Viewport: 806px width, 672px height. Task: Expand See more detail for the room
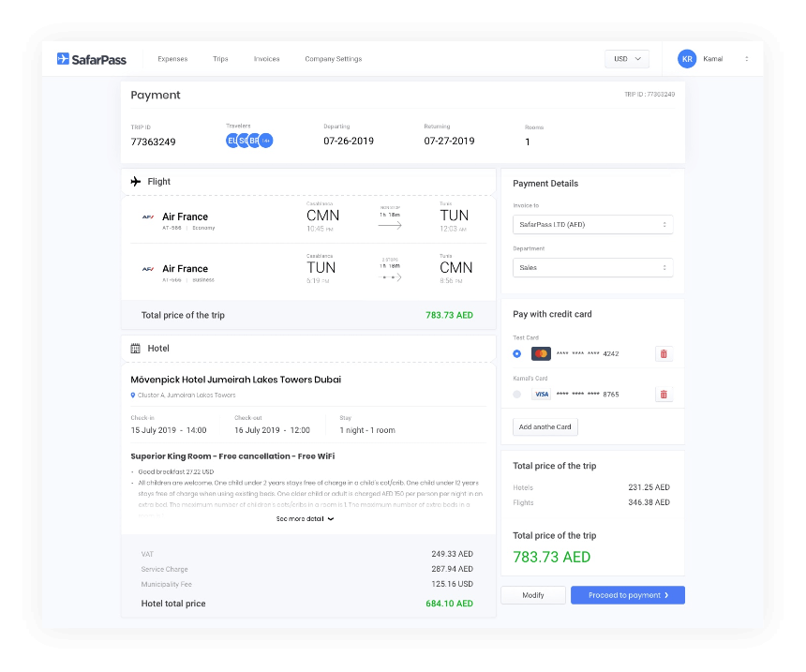(x=305, y=519)
